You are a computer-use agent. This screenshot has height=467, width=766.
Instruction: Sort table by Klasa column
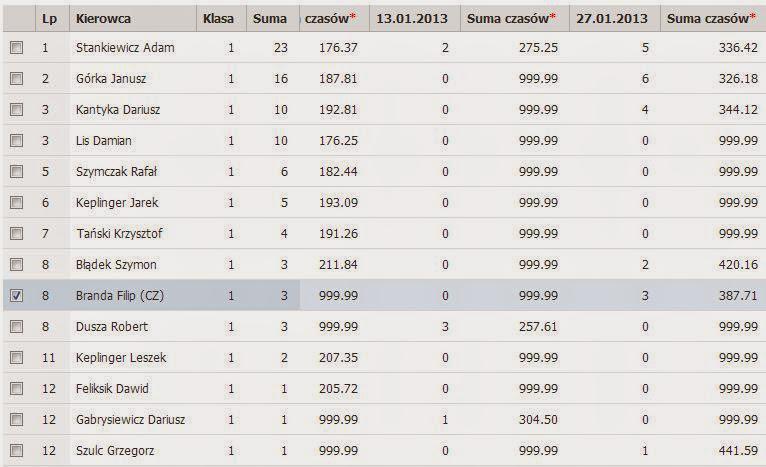pos(218,18)
